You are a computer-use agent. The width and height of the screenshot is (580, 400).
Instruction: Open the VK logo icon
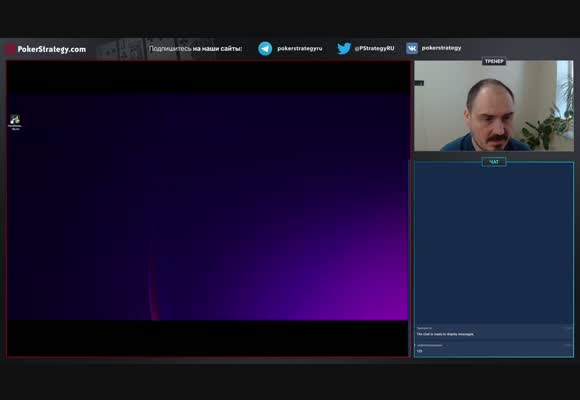(x=412, y=48)
